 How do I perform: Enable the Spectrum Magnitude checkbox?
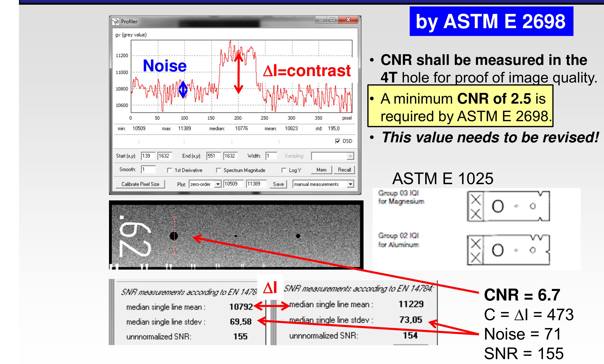point(219,170)
